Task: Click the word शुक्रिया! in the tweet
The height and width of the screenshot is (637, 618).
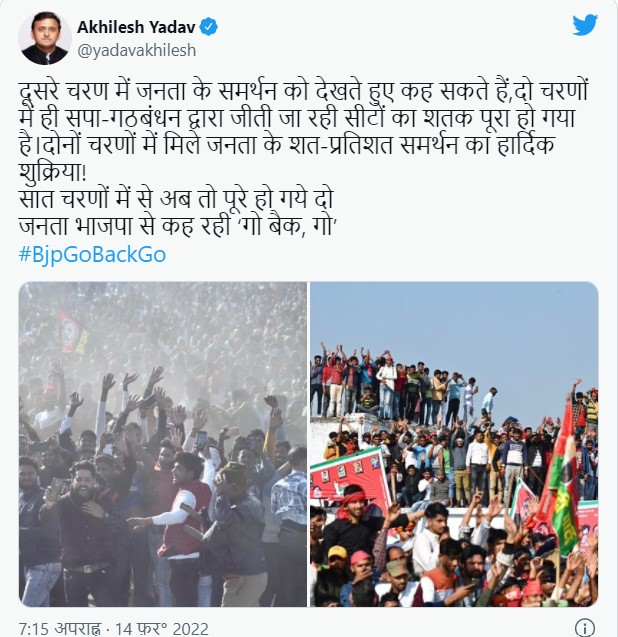Action: click(x=53, y=173)
